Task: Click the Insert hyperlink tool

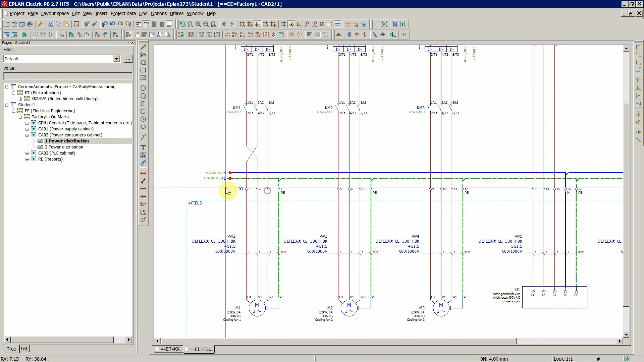Action: pos(143,163)
